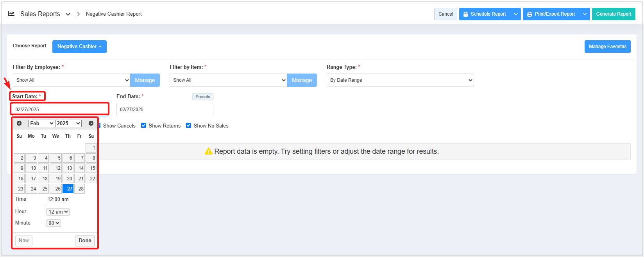Screen dimensions: 644x257
Task: Toggle the Show Returns checkbox
Action: pyautogui.click(x=144, y=126)
